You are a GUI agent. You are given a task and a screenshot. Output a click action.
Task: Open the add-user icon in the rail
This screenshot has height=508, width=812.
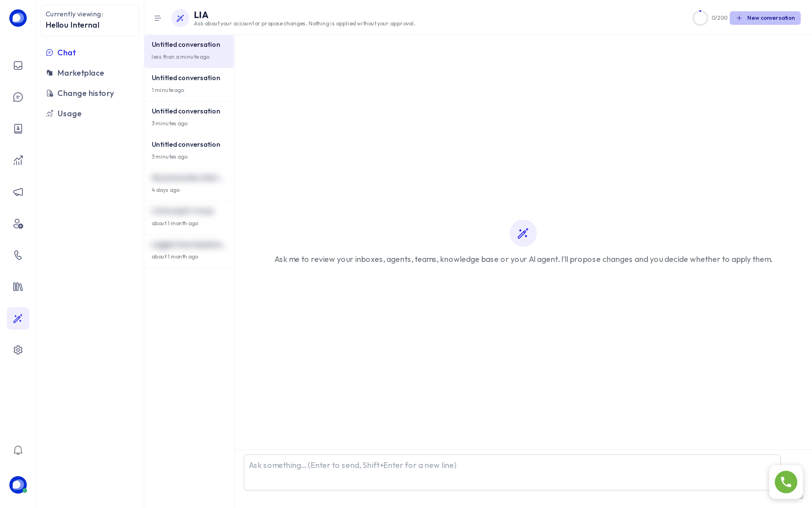pyautogui.click(x=18, y=224)
